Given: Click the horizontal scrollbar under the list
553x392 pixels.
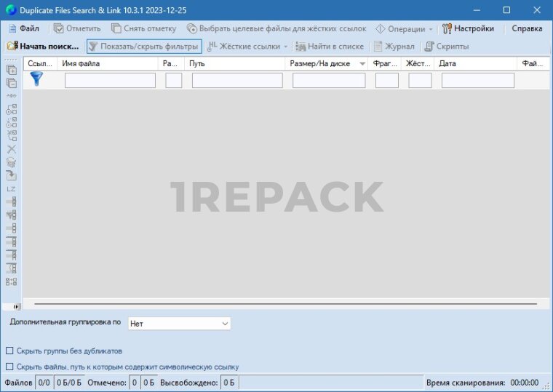Looking at the screenshot, I should click(x=285, y=303).
